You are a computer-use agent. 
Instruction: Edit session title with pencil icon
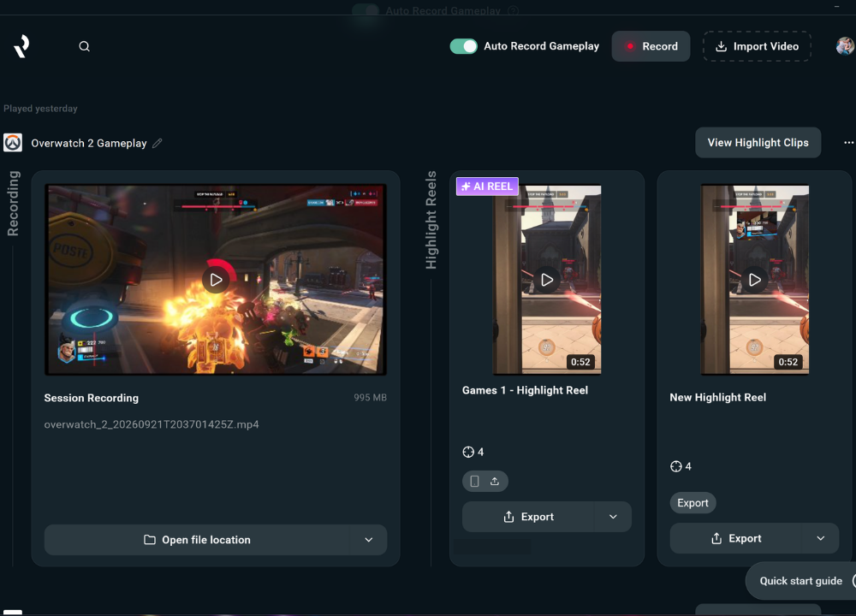click(x=158, y=143)
